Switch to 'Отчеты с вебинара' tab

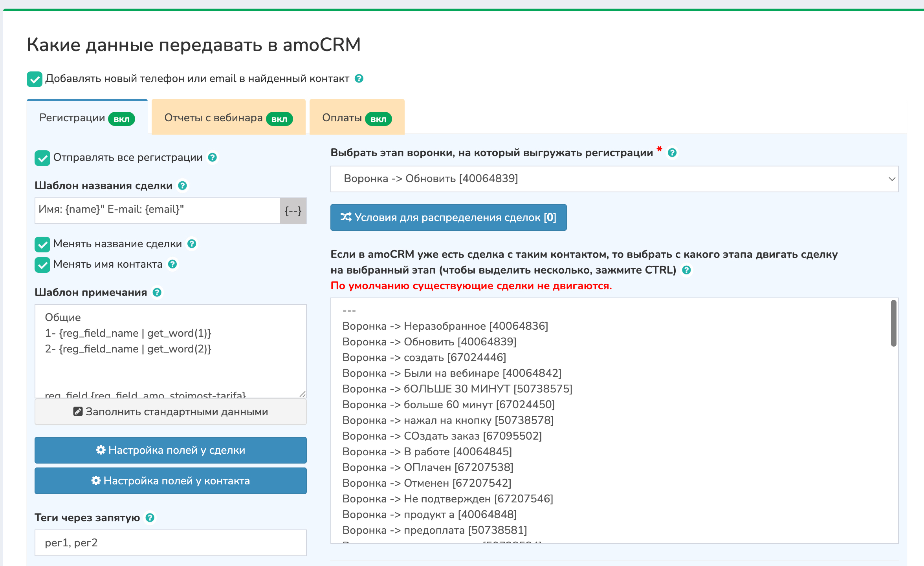coord(228,118)
